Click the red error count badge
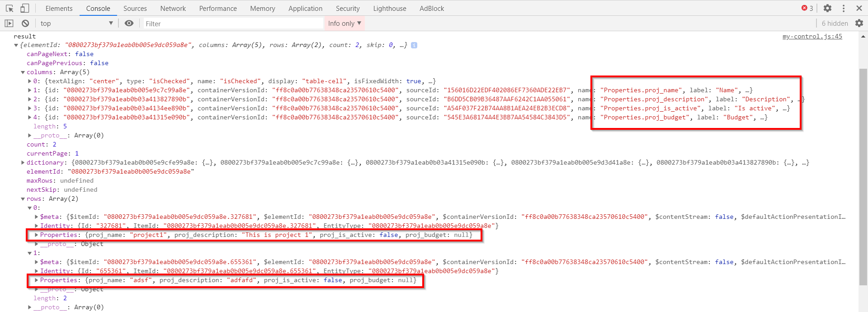The image size is (868, 312). (x=807, y=8)
